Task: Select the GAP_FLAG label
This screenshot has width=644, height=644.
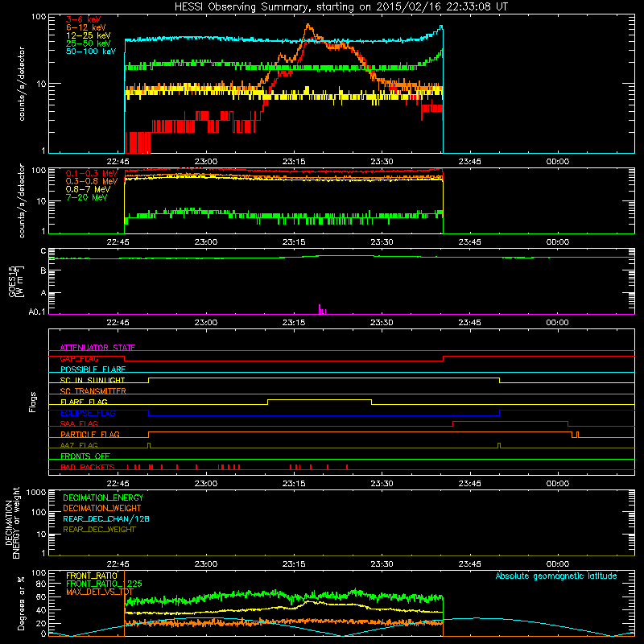Action: tap(79, 358)
